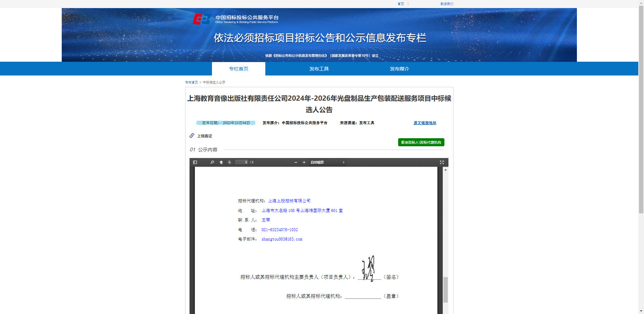The width and height of the screenshot is (644, 314).
Task: Click the handwritten signature in the PDF
Action: coord(368,268)
